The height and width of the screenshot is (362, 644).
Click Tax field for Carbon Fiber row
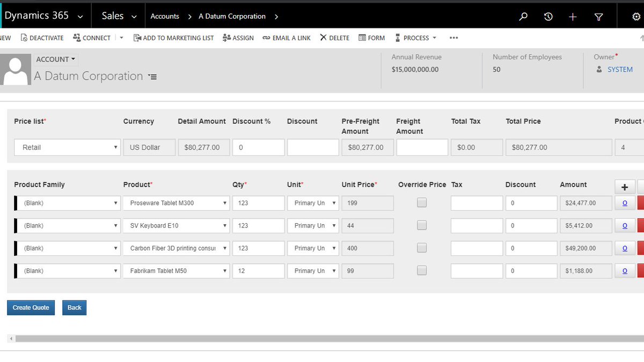point(477,248)
